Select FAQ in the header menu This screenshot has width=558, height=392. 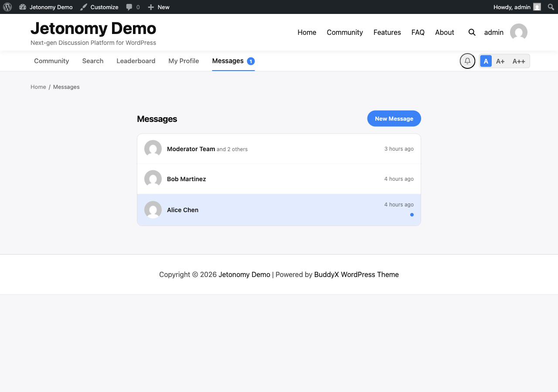[x=418, y=32]
